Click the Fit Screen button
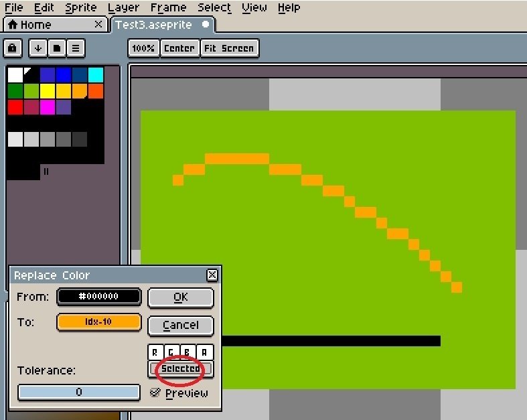Screen dimensions: 527x420 click(229, 48)
